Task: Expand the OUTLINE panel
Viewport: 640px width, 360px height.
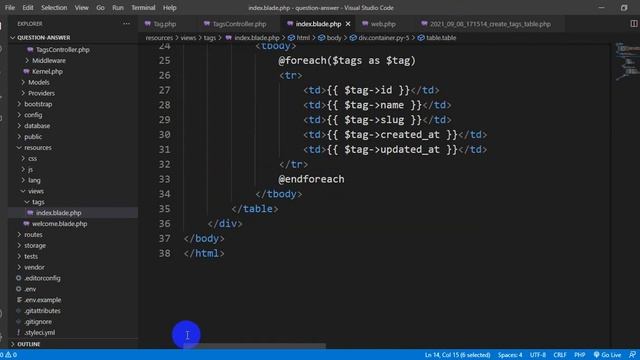Action: pos(29,344)
